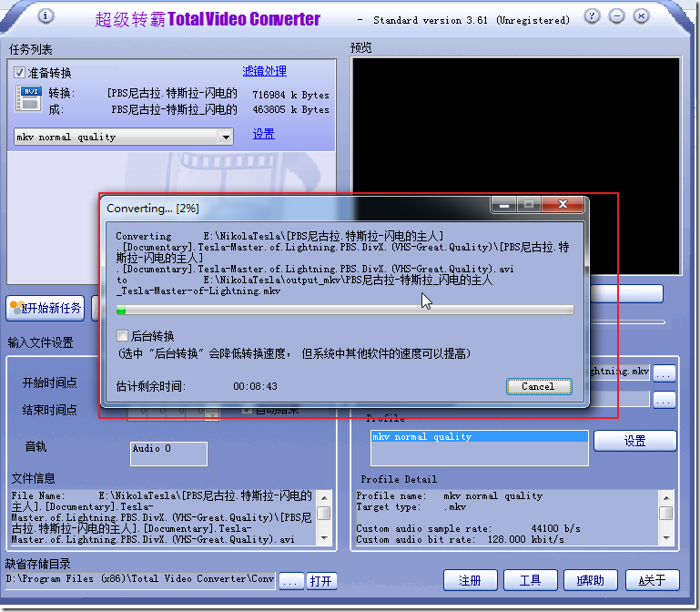Minimize main Total Video Converter window

pos(616,16)
